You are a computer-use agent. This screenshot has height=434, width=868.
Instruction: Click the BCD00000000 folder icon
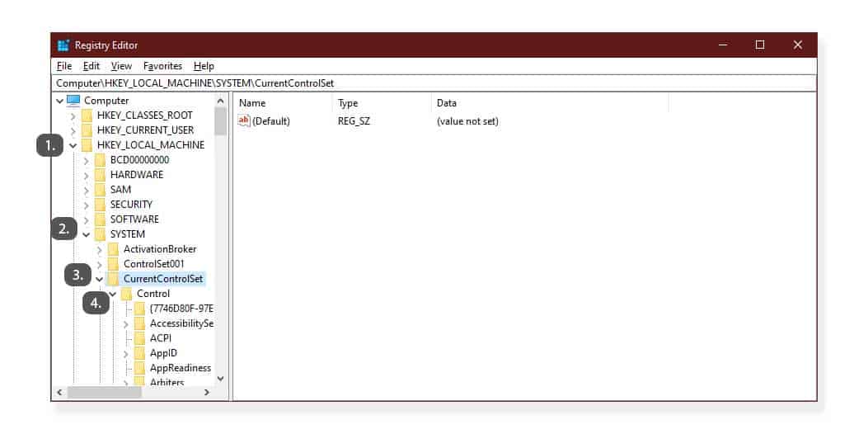coord(101,160)
